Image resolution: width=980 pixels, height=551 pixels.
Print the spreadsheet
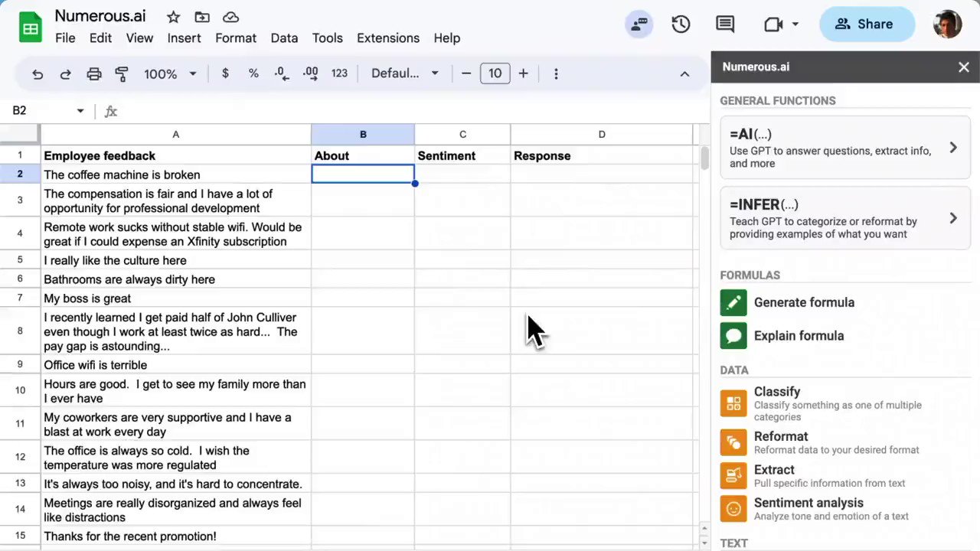pyautogui.click(x=93, y=73)
